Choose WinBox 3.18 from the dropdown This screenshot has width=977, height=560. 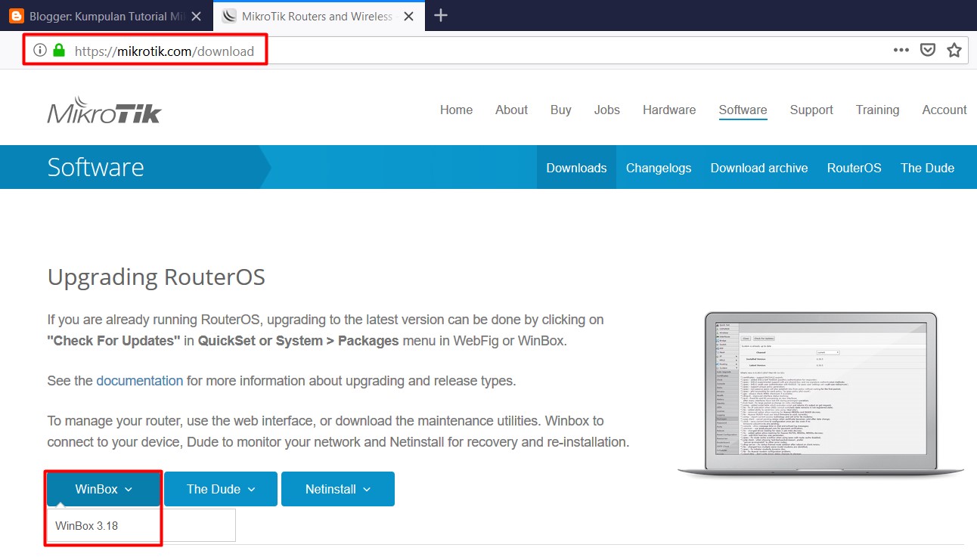point(141,525)
